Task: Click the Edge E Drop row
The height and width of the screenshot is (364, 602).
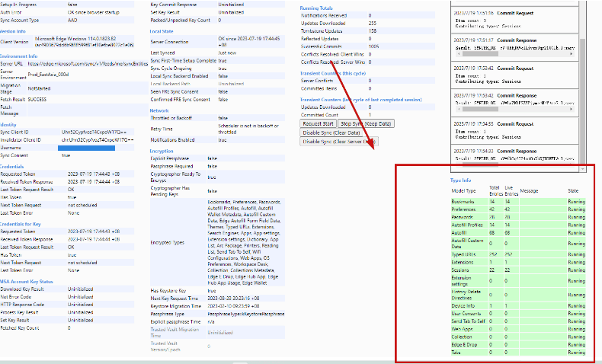Action: click(518, 344)
